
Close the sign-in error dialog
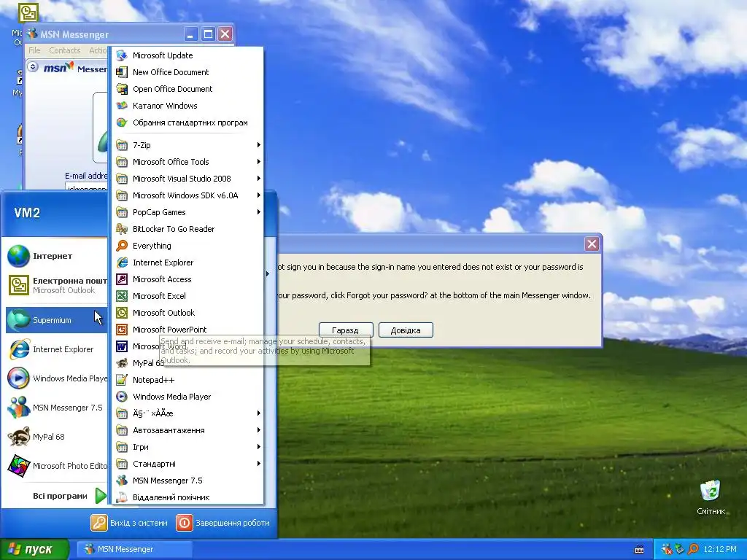coord(592,244)
